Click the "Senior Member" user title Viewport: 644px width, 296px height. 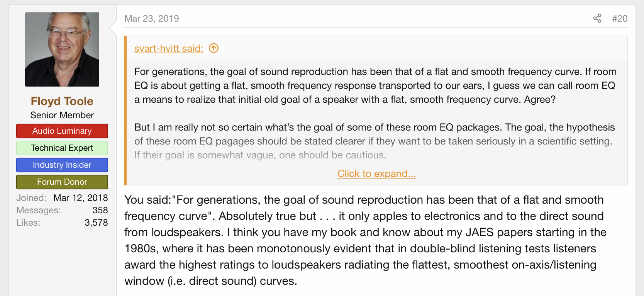62,115
